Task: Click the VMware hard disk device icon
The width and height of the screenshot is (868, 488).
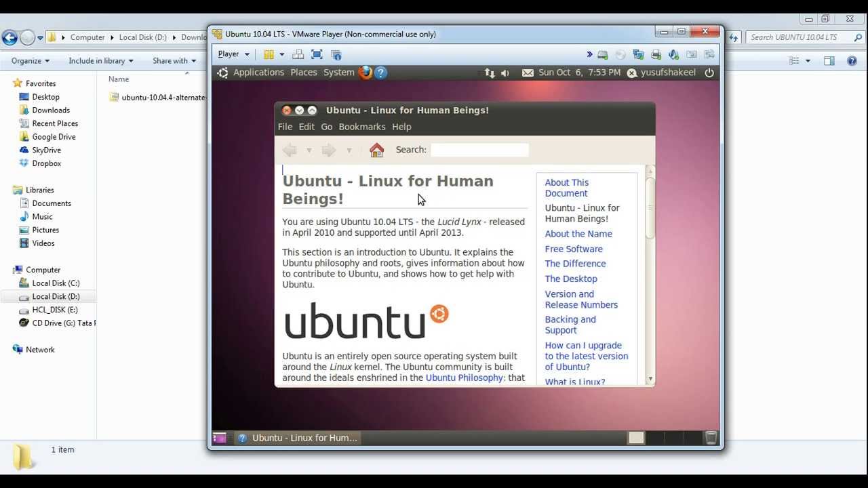Action: click(x=603, y=54)
